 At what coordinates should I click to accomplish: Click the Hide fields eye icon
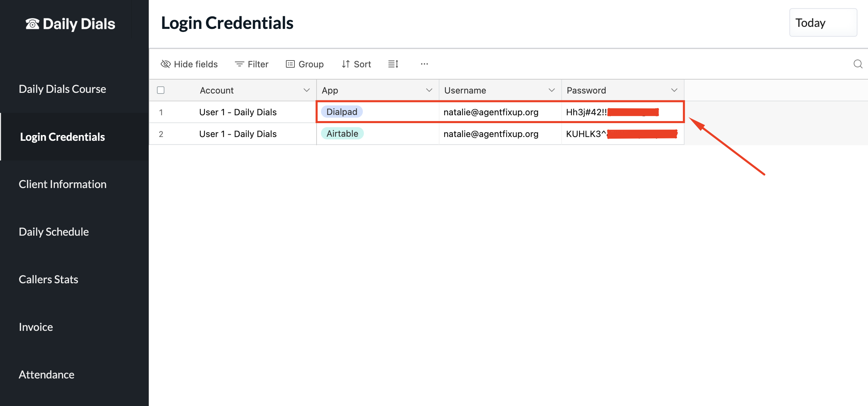165,64
